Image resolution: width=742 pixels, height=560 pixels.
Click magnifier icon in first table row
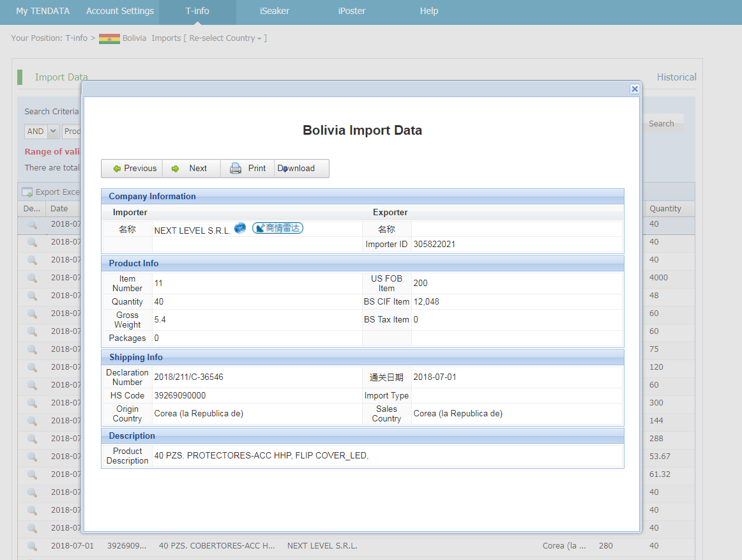pyautogui.click(x=32, y=224)
